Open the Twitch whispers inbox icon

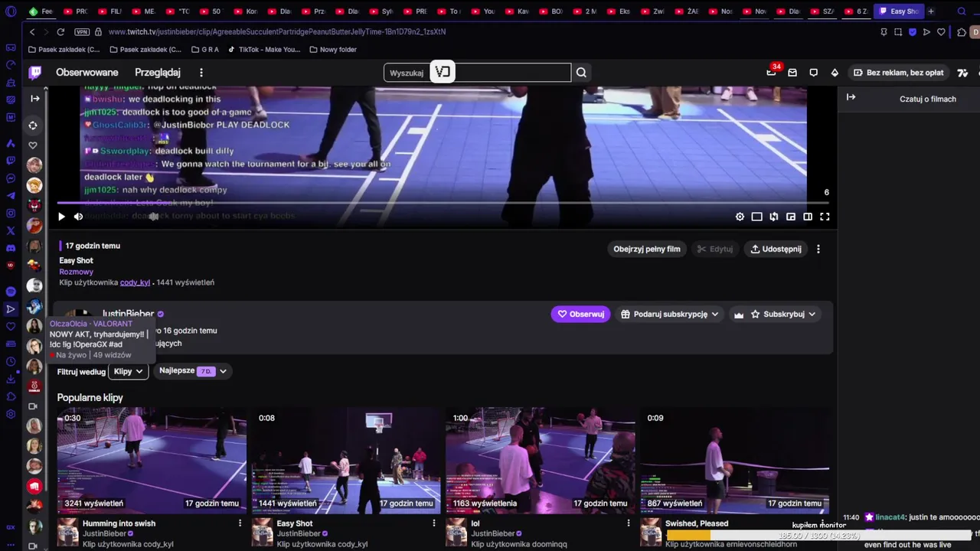click(792, 73)
